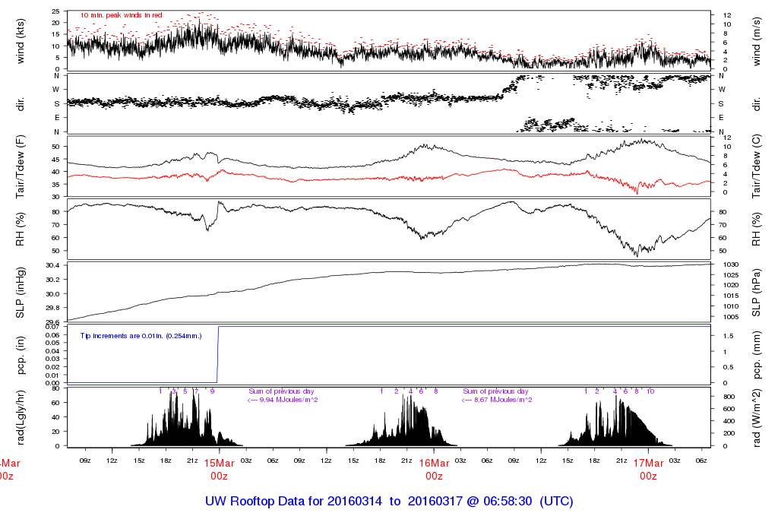This screenshot has width=778, height=532.
Task: Click the 'SLP (hPa)' axis label
Action: (x=756, y=293)
